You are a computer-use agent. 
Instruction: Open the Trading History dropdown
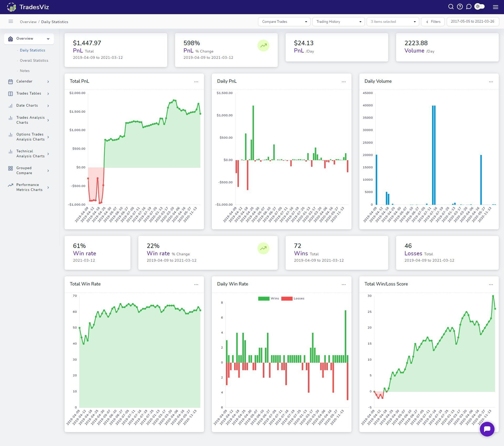pyautogui.click(x=338, y=22)
